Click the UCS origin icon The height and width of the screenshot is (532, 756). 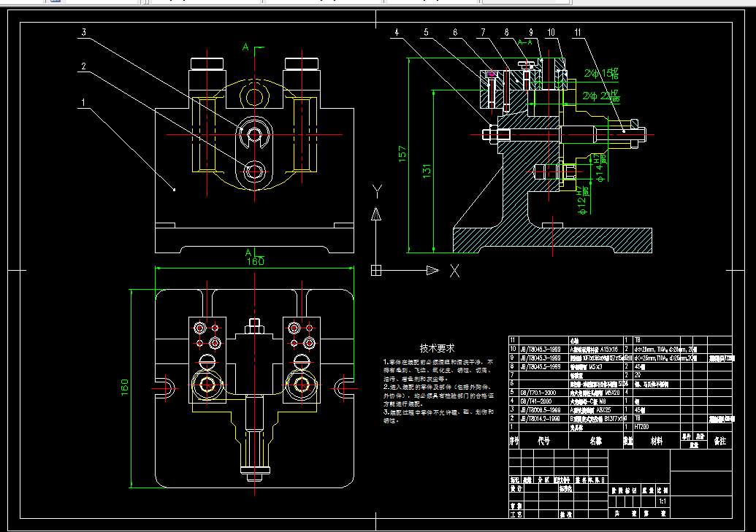376,270
